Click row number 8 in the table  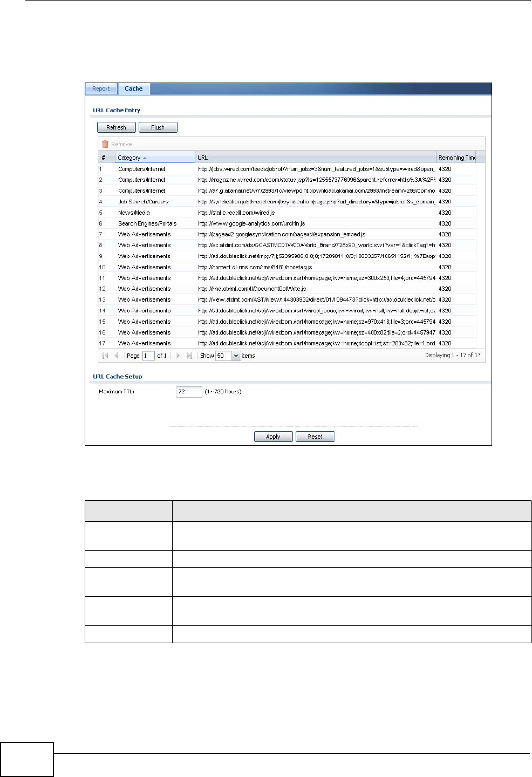(100, 246)
